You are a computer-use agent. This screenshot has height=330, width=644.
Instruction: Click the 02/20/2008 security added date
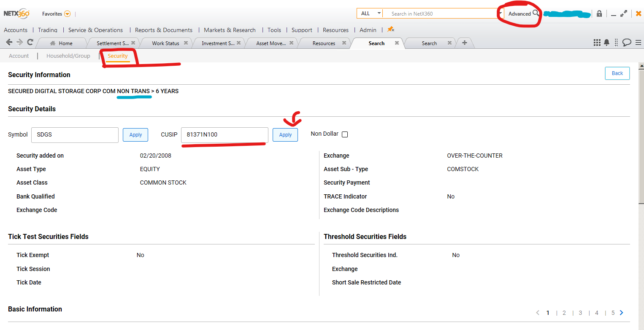tap(156, 156)
